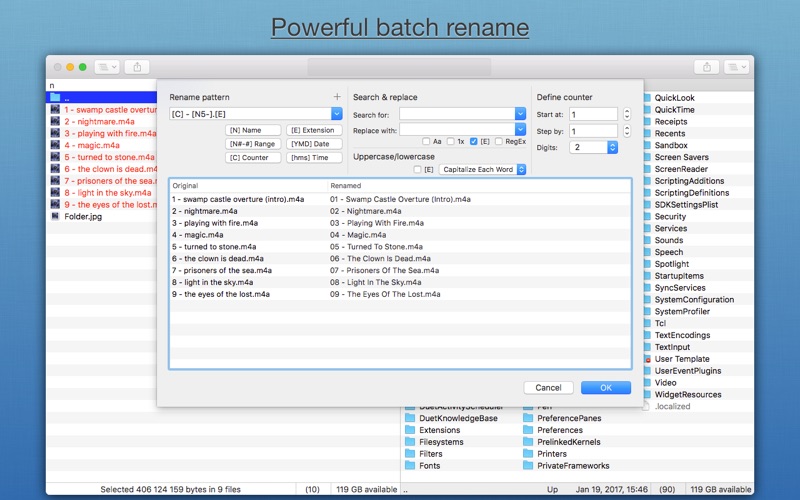
Task: Expand the Rename pattern dropdown
Action: click(x=337, y=114)
